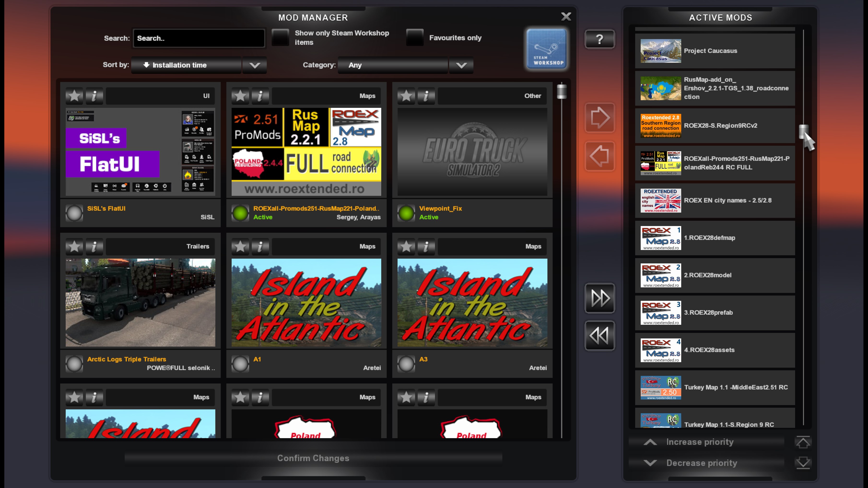Star the Arctic Logs Triple Trailers mod
The width and height of the screenshot is (868, 488).
click(x=75, y=247)
